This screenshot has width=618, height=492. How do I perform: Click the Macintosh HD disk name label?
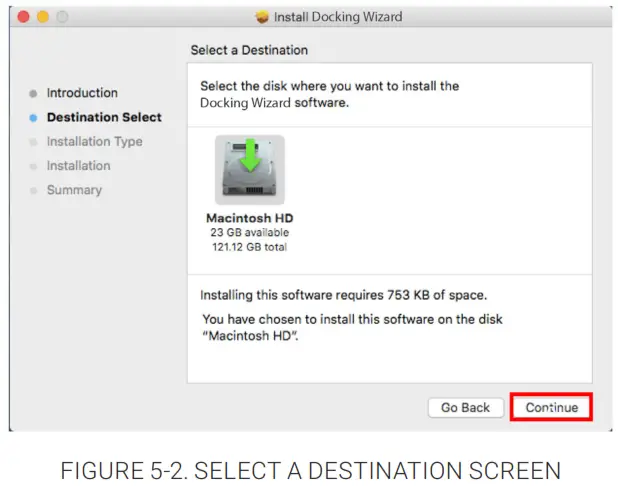249,218
